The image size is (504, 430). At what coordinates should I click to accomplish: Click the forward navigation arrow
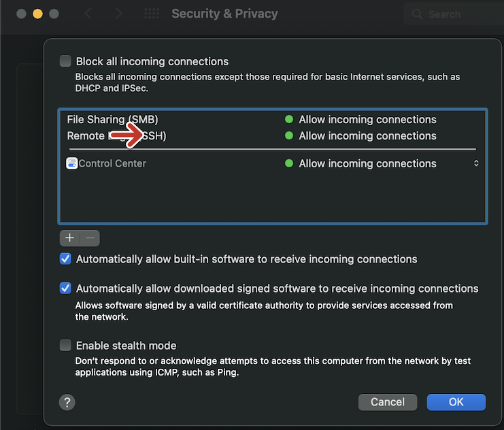point(118,14)
